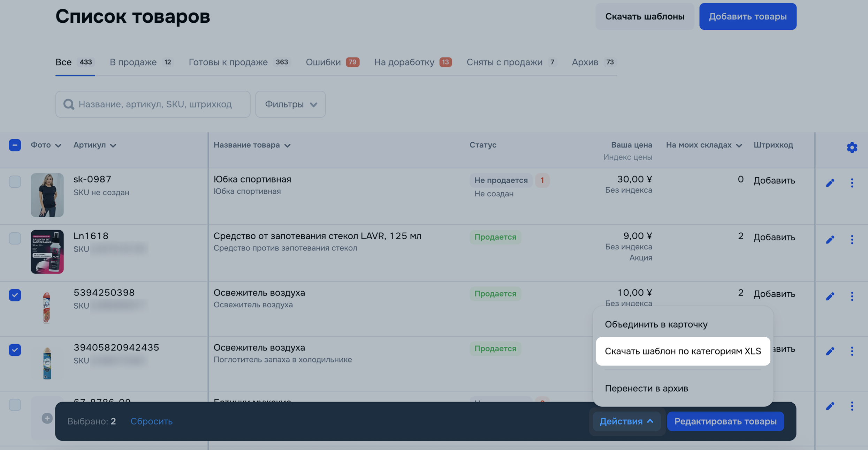Uncheck the 5394250398 product checkbox
Viewport: 868px width, 450px height.
click(15, 295)
